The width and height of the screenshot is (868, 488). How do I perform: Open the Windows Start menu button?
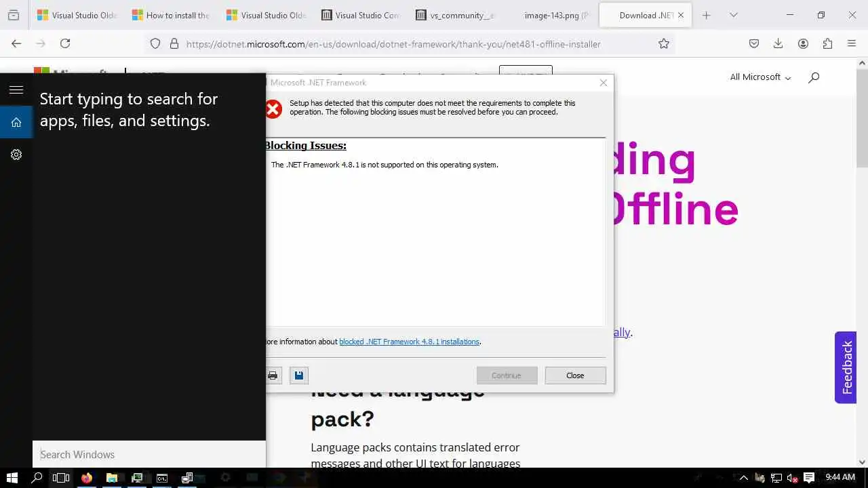point(12,478)
